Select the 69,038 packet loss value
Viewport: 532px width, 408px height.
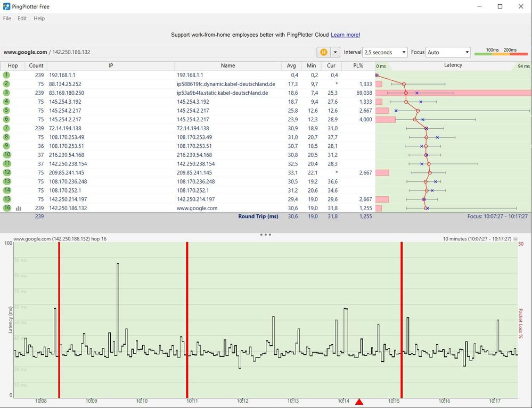point(364,93)
